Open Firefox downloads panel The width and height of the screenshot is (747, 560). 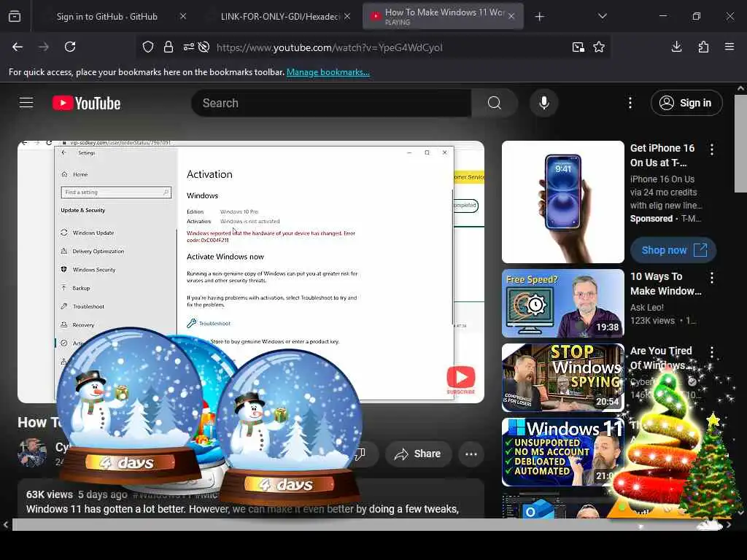pyautogui.click(x=676, y=47)
